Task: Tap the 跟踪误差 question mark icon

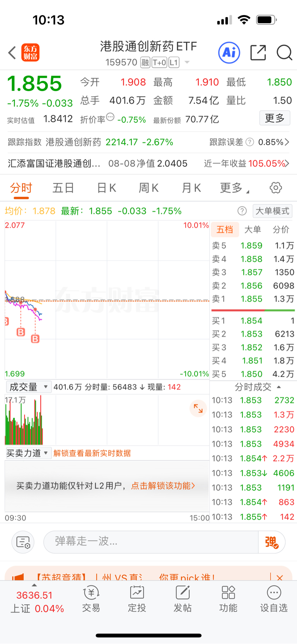Action: click(250, 142)
